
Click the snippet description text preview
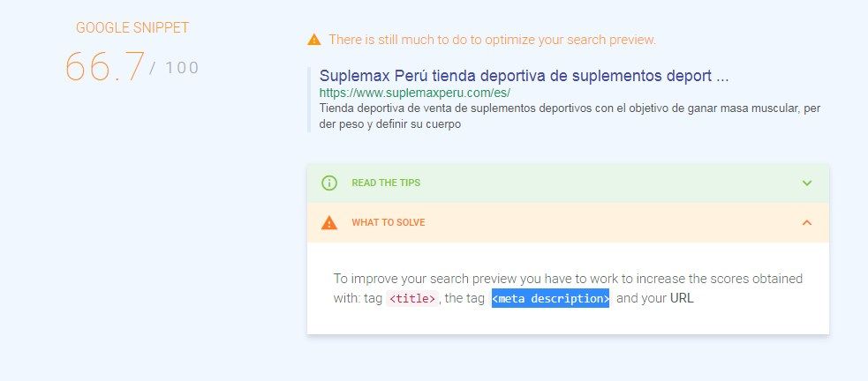[x=570, y=116]
